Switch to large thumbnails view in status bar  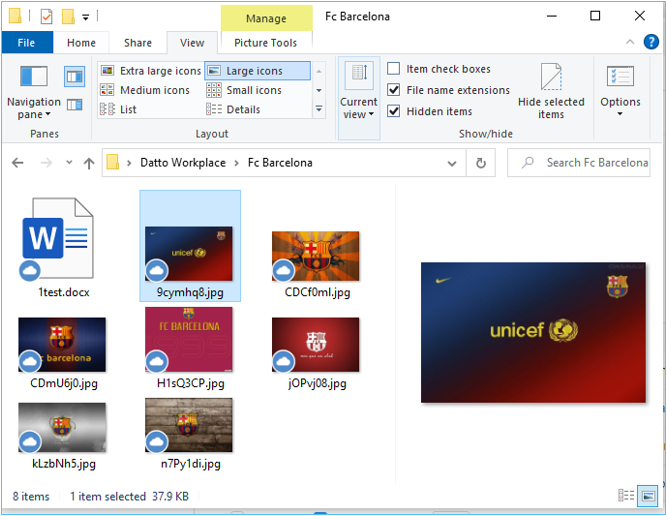click(648, 496)
